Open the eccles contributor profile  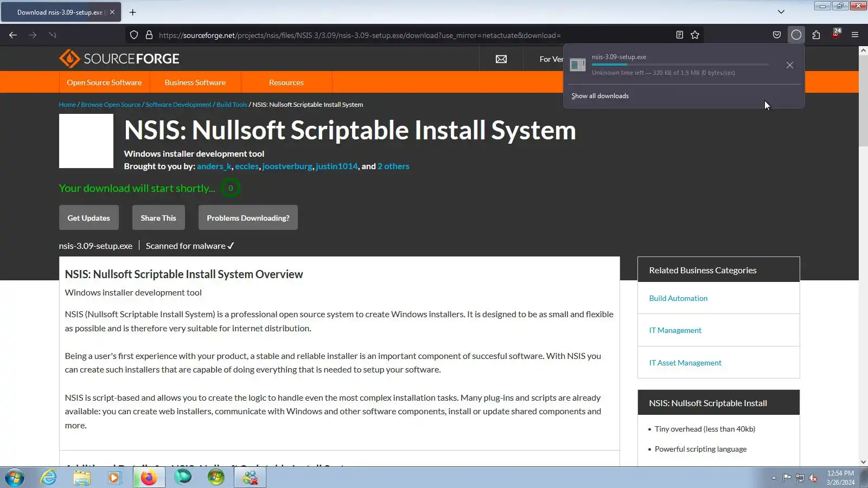pyautogui.click(x=247, y=166)
